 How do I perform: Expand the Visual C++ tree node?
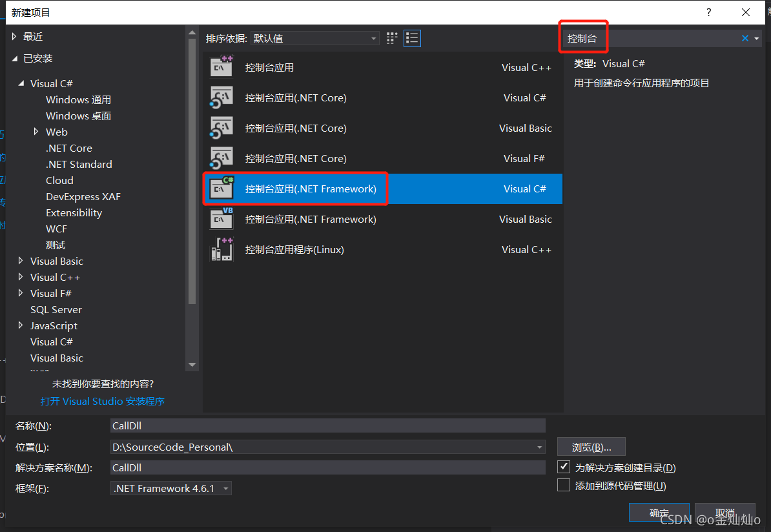click(20, 277)
